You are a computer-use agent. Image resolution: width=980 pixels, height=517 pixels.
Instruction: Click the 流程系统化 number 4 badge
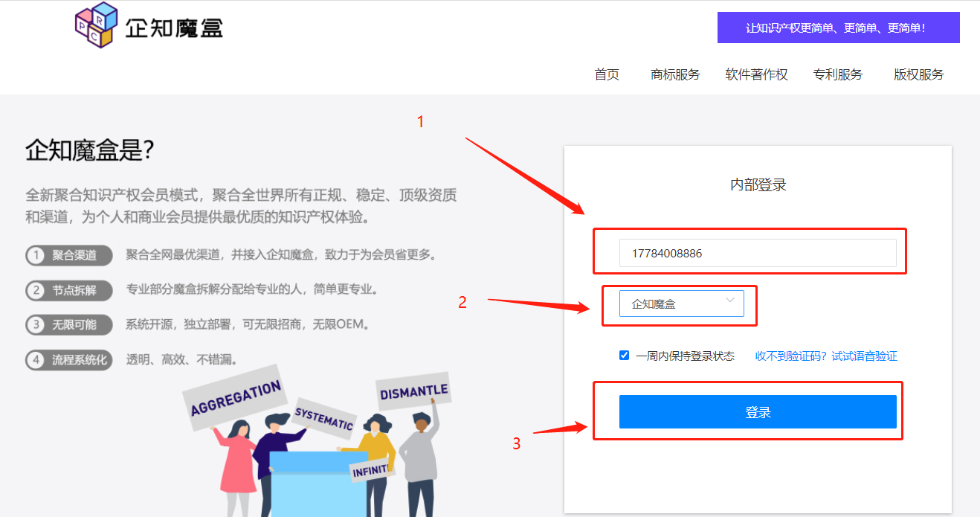coord(68,360)
